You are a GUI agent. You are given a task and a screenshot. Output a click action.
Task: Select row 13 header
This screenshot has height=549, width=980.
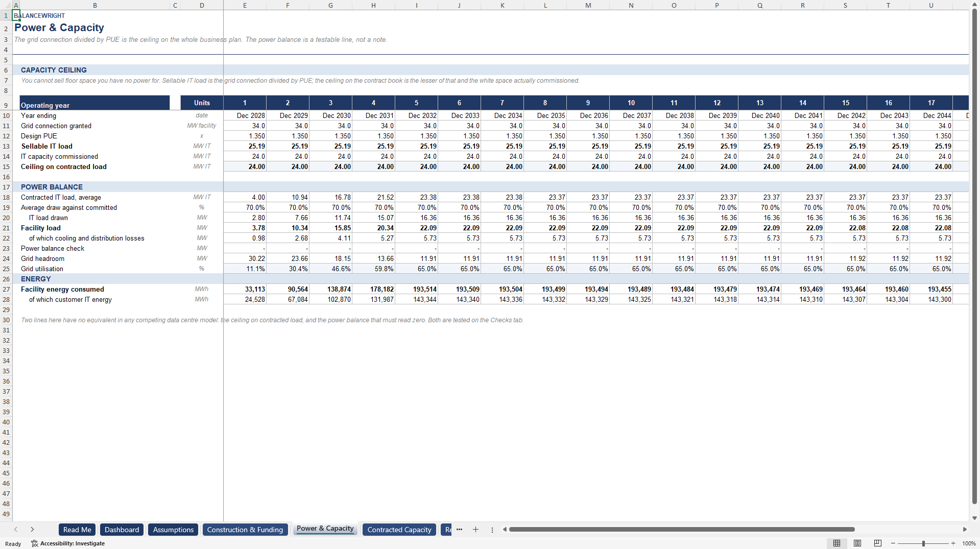(x=6, y=147)
